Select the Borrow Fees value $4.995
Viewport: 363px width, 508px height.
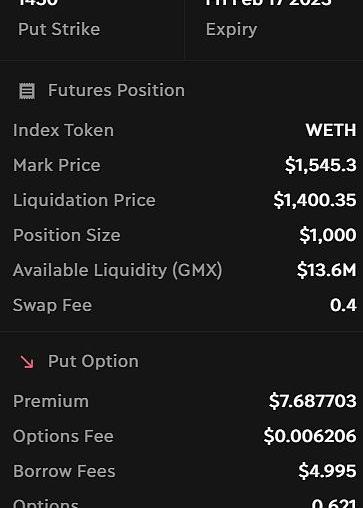(x=327, y=471)
